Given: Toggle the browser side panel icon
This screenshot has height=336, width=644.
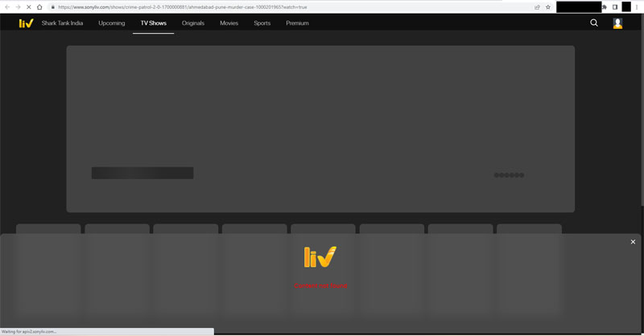Looking at the screenshot, I should pyautogui.click(x=615, y=7).
